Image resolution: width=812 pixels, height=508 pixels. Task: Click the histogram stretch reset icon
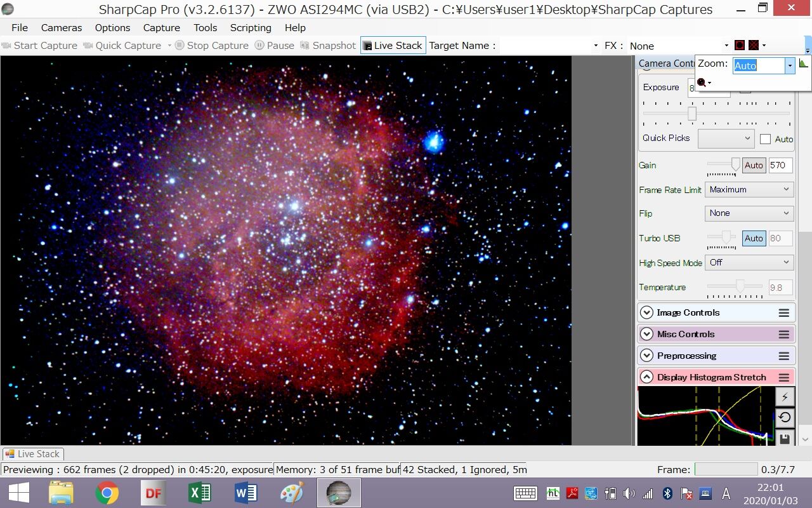[x=785, y=418]
